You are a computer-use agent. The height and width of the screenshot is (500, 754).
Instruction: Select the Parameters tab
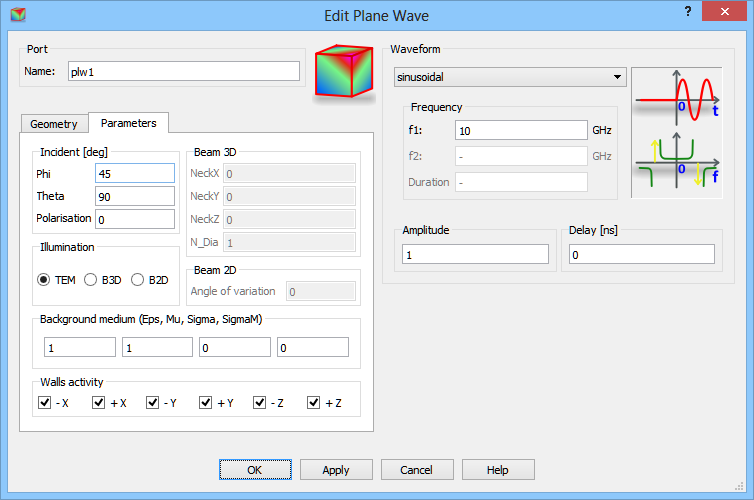tap(128, 123)
